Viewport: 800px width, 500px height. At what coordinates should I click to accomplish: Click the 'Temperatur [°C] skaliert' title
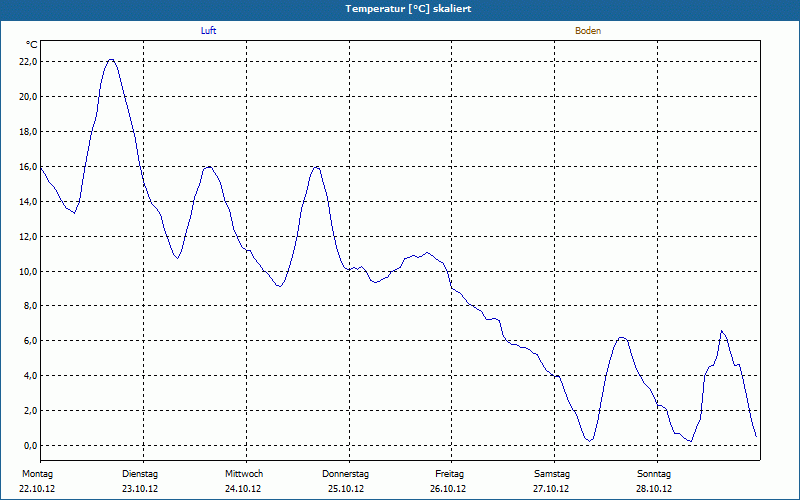(x=408, y=9)
